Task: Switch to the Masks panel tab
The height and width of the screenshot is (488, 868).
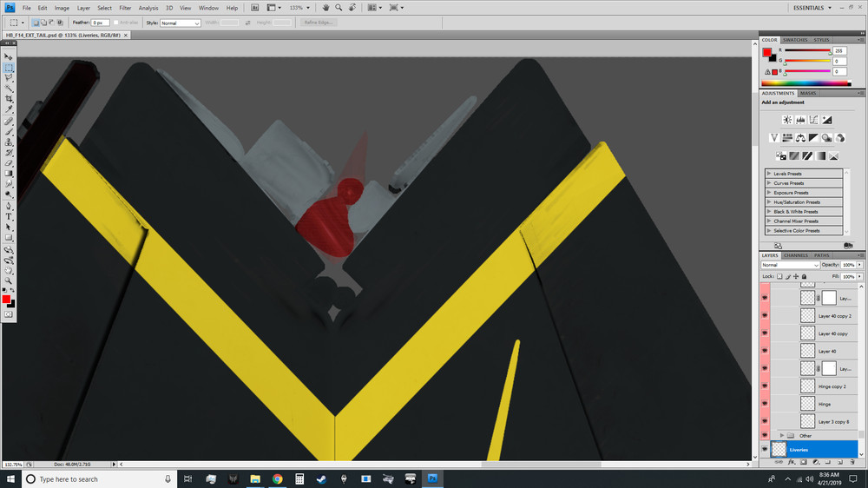Action: [807, 93]
